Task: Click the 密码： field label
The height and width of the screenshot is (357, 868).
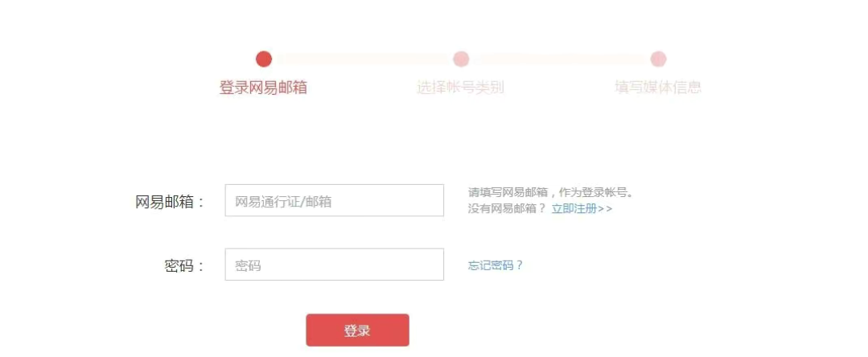Action: coord(185,266)
